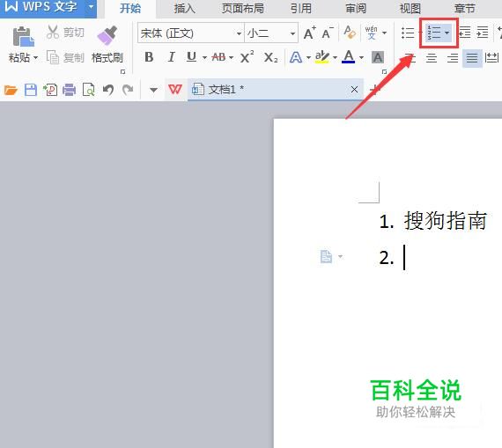Screen dimensions: 502x448
Task: Decrease indent of the paragraph
Action: point(464,33)
